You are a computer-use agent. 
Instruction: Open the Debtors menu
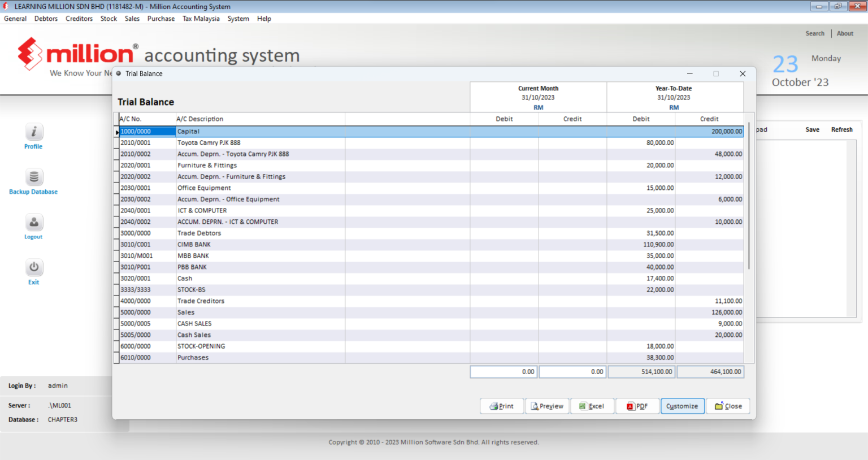[x=46, y=19]
